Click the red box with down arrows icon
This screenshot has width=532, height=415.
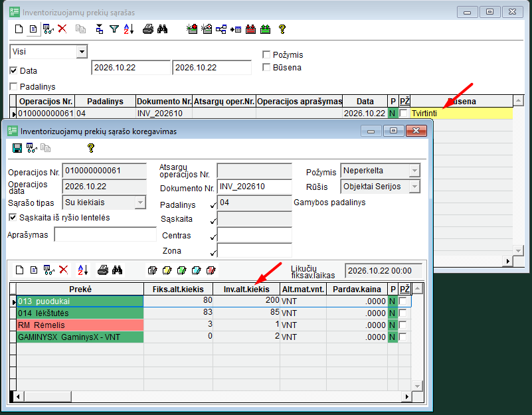click(251, 29)
